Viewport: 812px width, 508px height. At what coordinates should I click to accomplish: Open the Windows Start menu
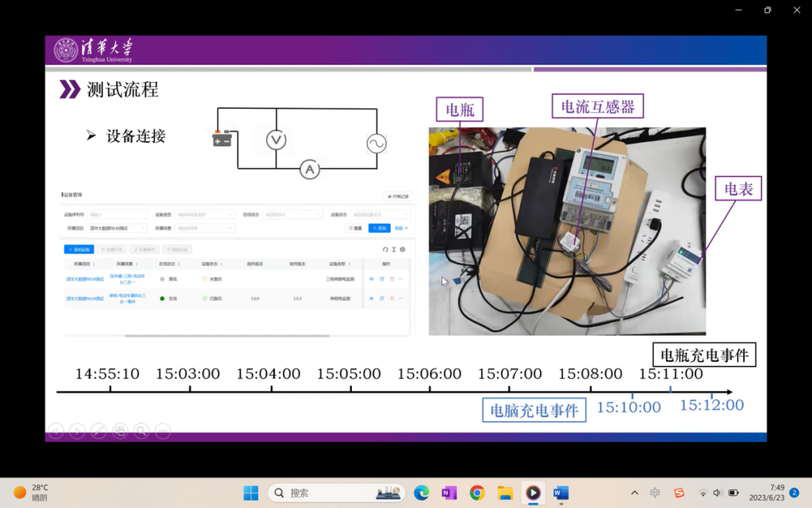[x=250, y=492]
